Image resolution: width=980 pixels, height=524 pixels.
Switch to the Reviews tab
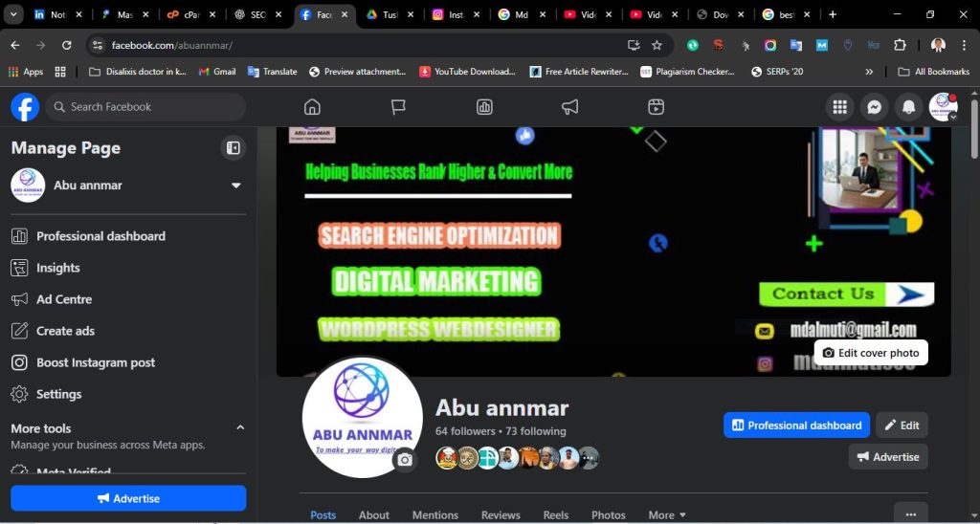(501, 514)
